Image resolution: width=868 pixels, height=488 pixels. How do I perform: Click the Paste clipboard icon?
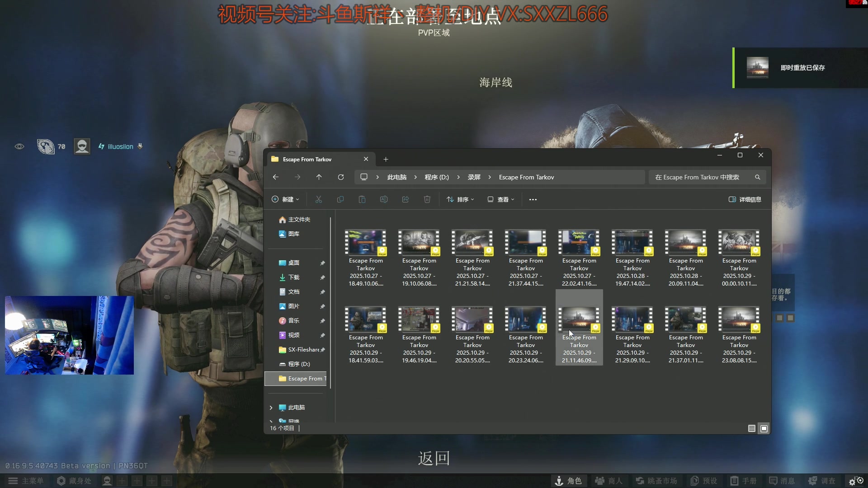pos(362,199)
